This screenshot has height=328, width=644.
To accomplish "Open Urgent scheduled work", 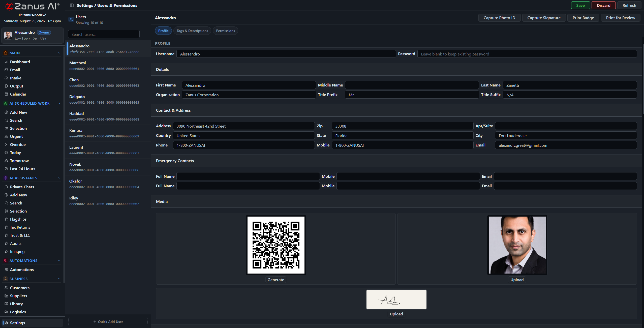I will (16, 136).
